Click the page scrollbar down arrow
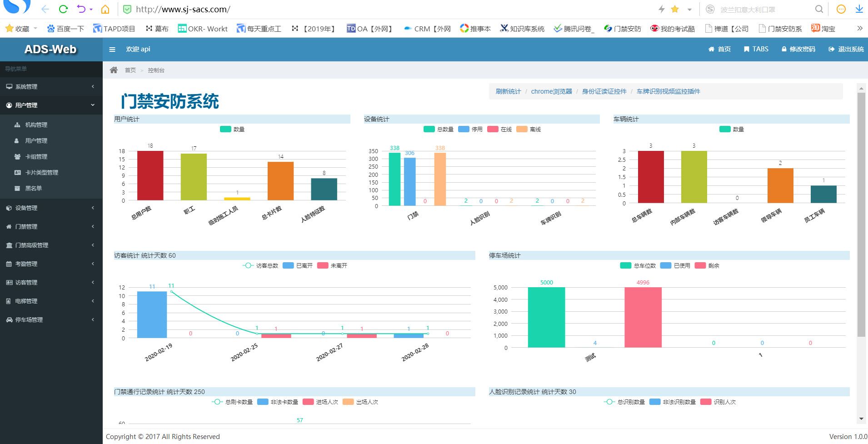 [x=861, y=419]
